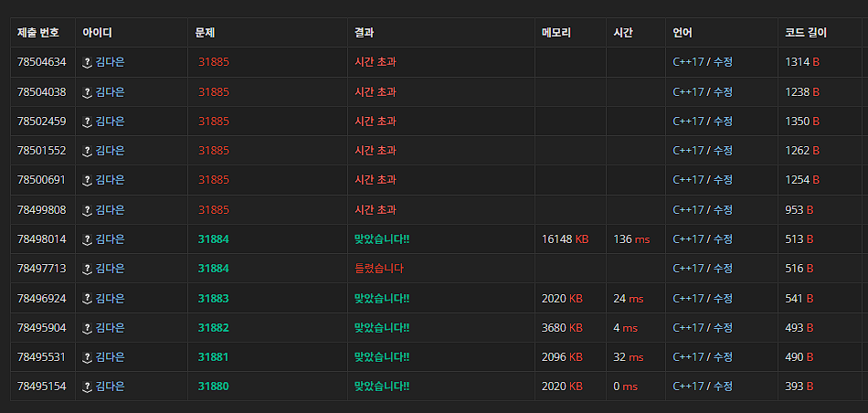The width and height of the screenshot is (868, 413).
Task: Click submission number 78496924
Action: (x=41, y=299)
